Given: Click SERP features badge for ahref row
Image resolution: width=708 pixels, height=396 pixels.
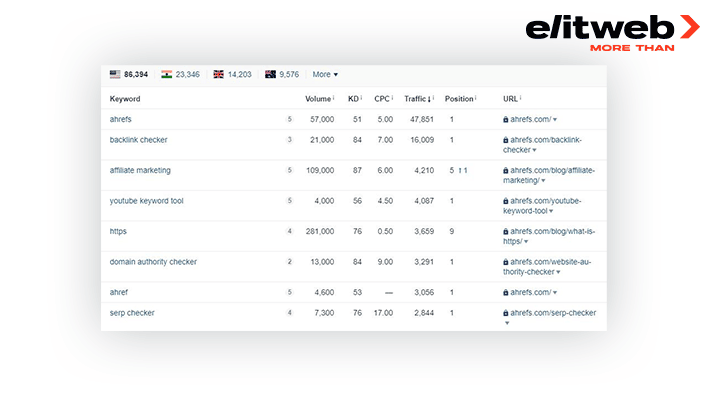Looking at the screenshot, I should point(290,292).
